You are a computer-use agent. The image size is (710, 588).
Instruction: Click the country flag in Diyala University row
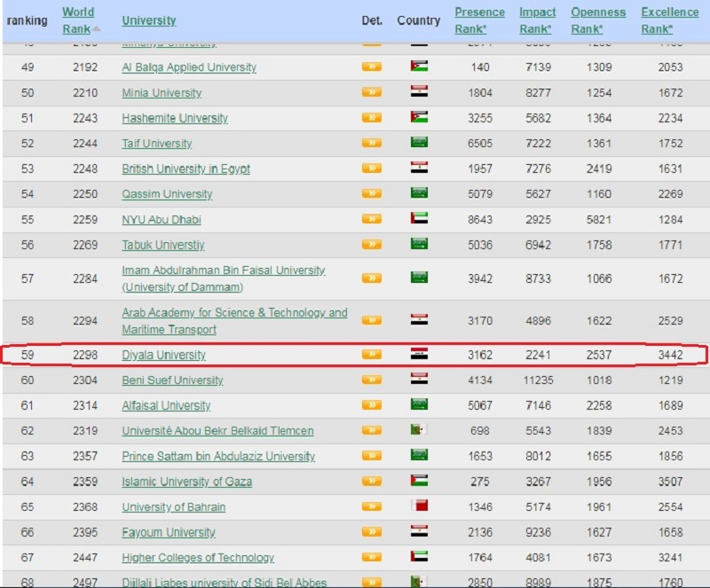point(419,354)
